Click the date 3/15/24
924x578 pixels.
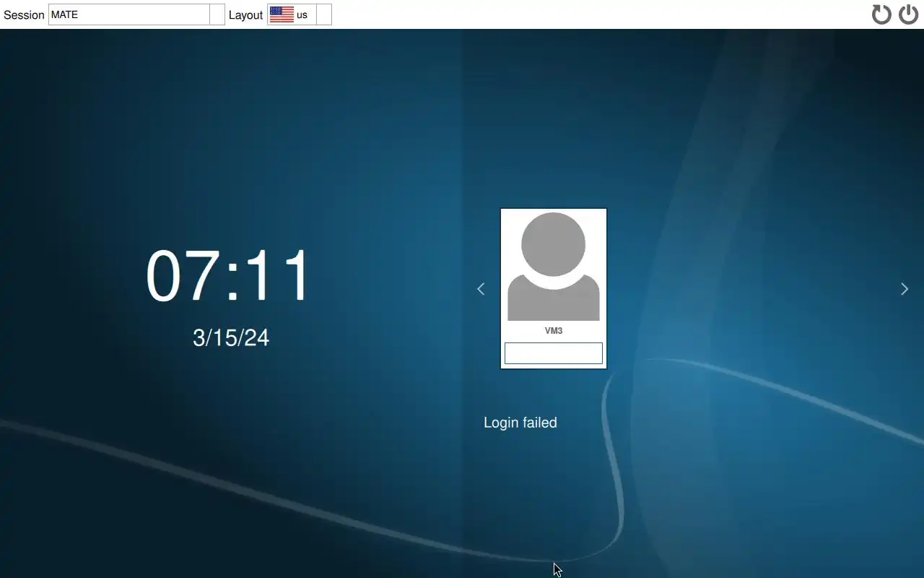231,337
